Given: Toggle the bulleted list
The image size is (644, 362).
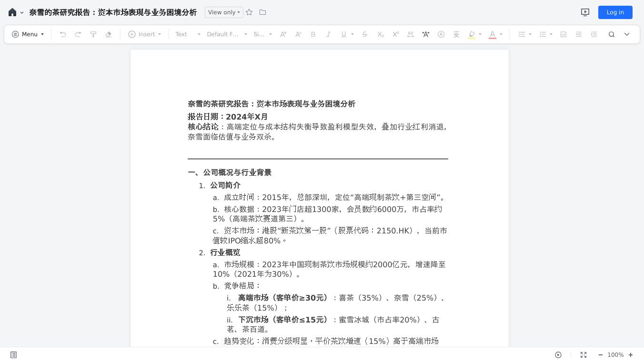Looking at the screenshot, I should point(522,34).
